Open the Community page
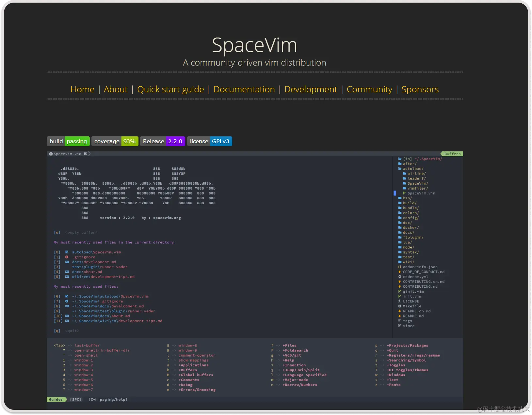 point(369,89)
